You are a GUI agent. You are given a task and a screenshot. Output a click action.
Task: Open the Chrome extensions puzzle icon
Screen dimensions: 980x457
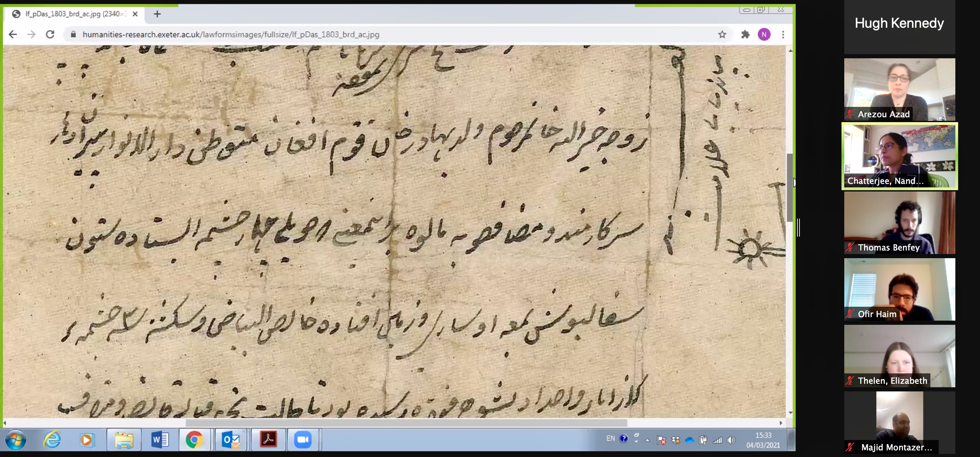[745, 35]
